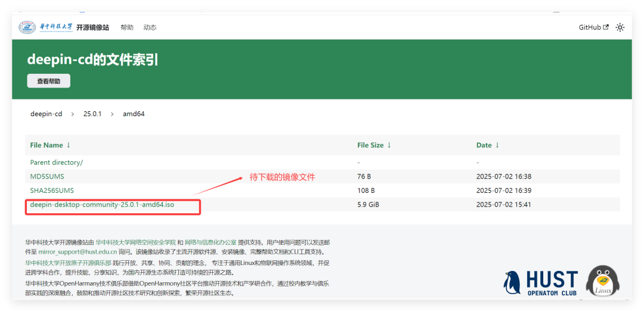Screen dimensions: 644x312
Task: Click the 76 B file size cell
Action: (x=364, y=176)
